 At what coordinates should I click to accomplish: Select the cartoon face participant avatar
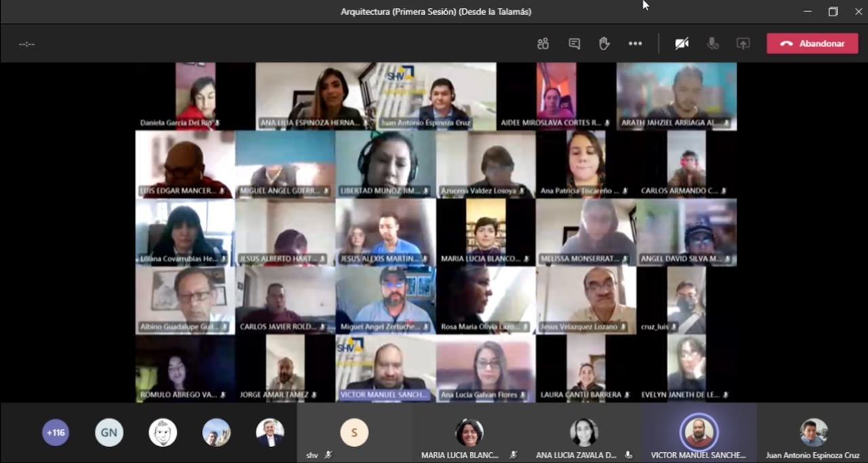click(x=163, y=432)
